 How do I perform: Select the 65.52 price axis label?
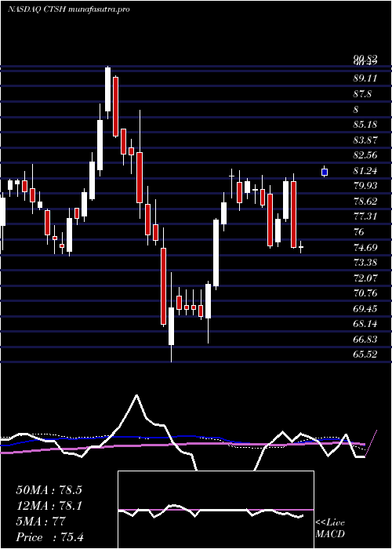pyautogui.click(x=365, y=354)
